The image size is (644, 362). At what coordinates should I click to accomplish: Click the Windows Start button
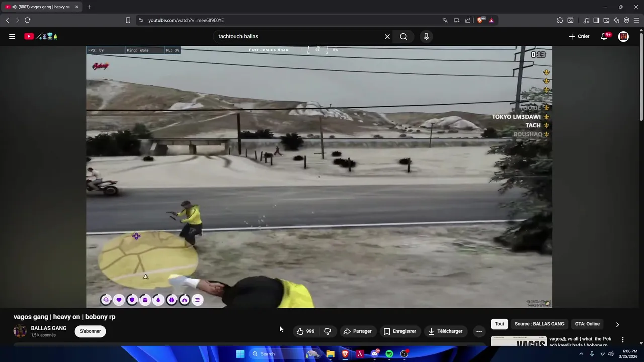240,354
